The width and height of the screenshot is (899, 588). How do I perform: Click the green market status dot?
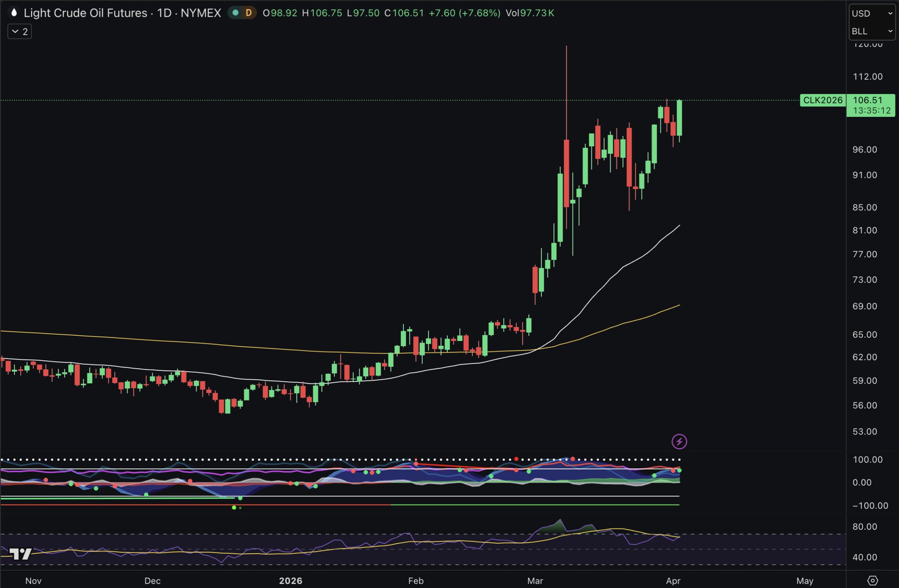pos(236,13)
